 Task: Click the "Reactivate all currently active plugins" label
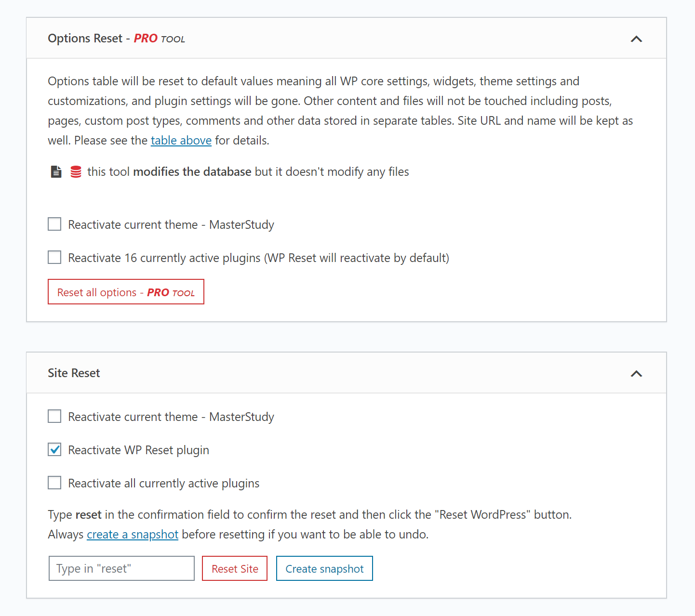tap(164, 484)
